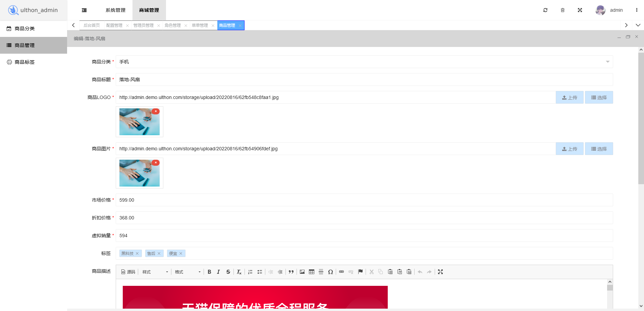Click the 商品标题 input field
This screenshot has height=311, width=644.
point(364,80)
